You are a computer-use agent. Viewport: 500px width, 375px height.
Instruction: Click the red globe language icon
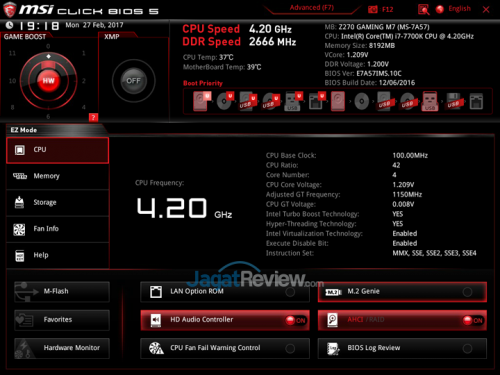(x=440, y=9)
